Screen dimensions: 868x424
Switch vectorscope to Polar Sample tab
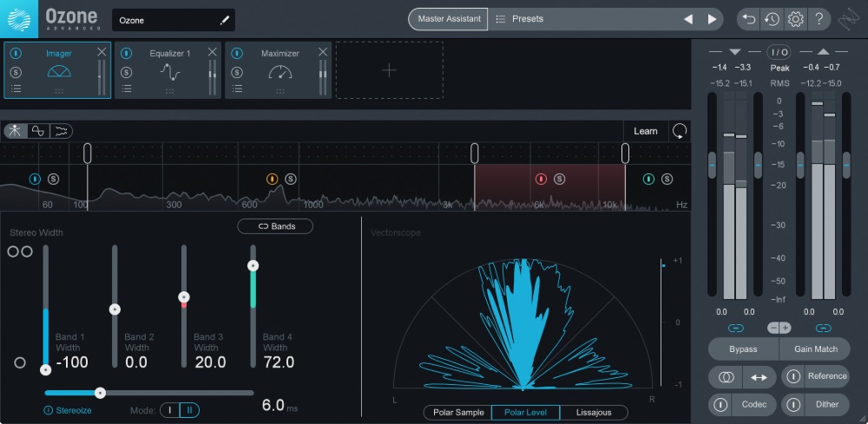tap(457, 412)
